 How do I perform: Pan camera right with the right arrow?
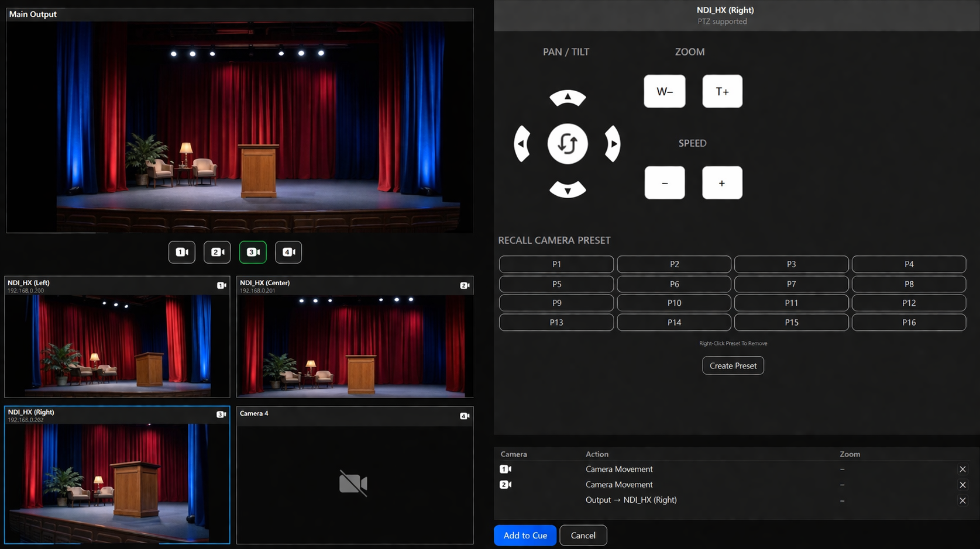612,144
